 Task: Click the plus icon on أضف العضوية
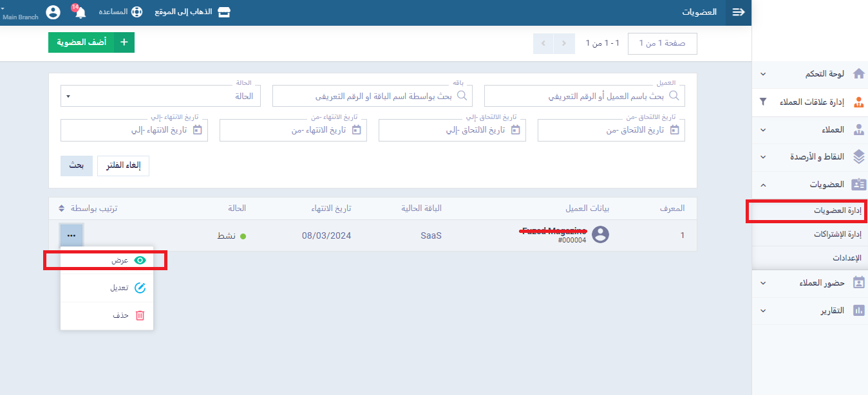coord(124,42)
